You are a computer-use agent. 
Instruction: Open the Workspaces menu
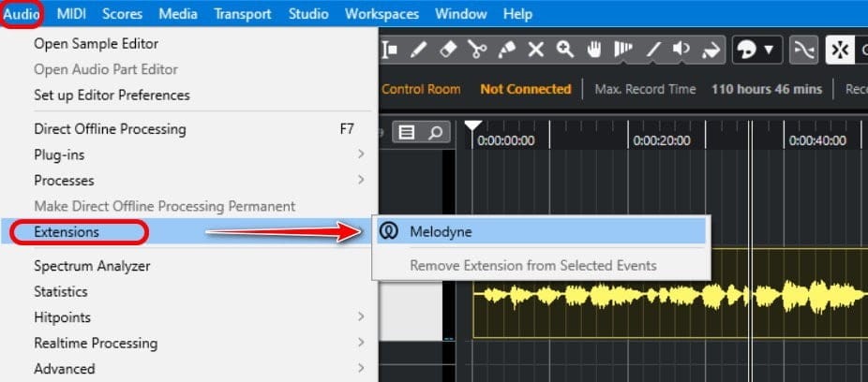[382, 14]
